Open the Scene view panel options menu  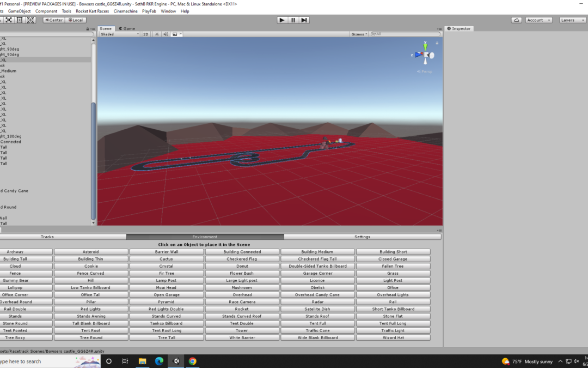coord(439,29)
